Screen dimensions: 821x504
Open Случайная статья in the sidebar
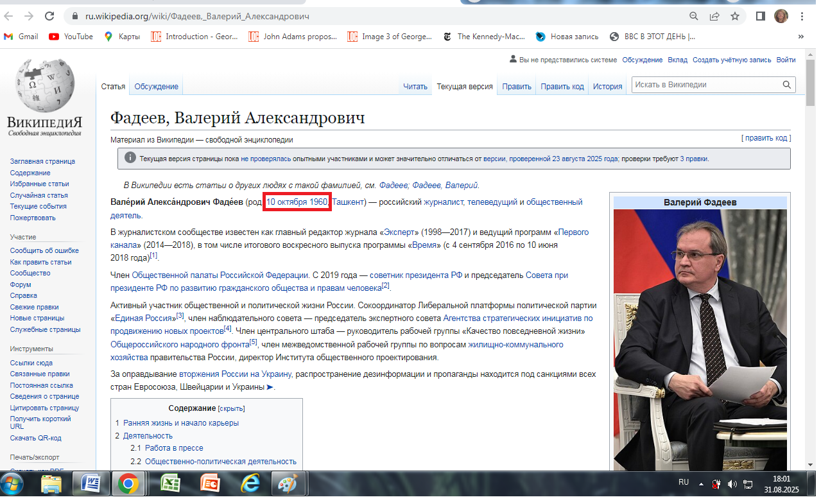pyautogui.click(x=39, y=195)
